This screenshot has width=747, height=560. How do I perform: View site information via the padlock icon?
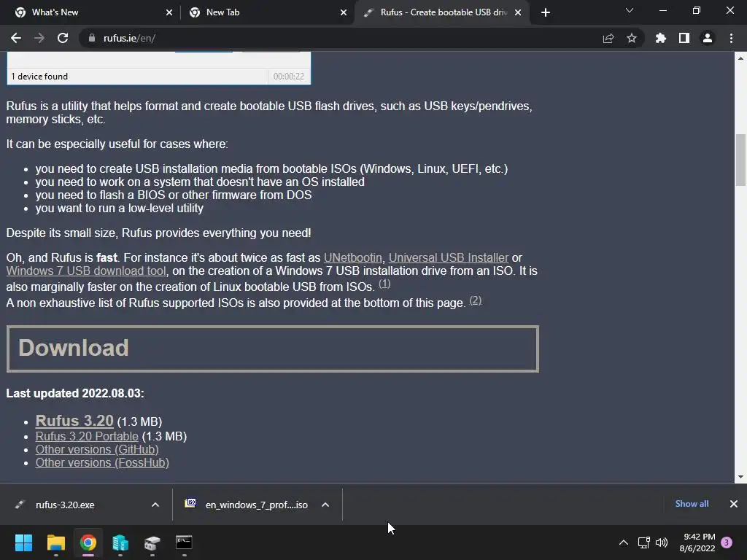[x=91, y=38]
